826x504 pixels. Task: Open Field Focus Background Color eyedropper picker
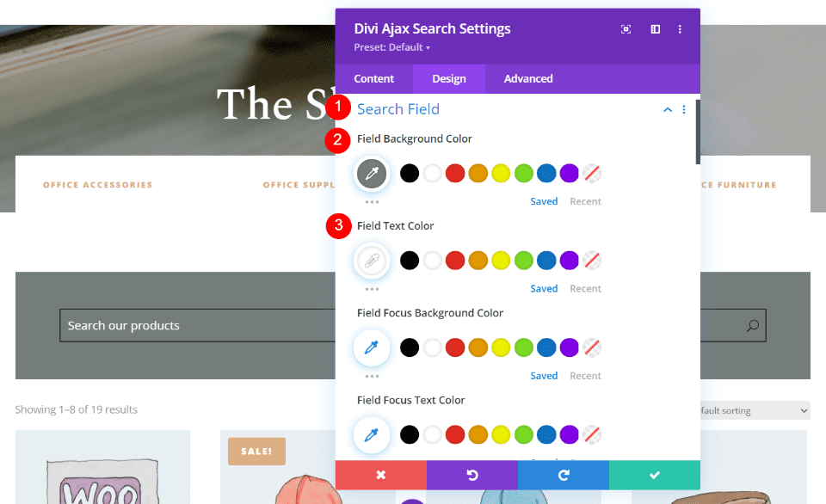tap(372, 347)
